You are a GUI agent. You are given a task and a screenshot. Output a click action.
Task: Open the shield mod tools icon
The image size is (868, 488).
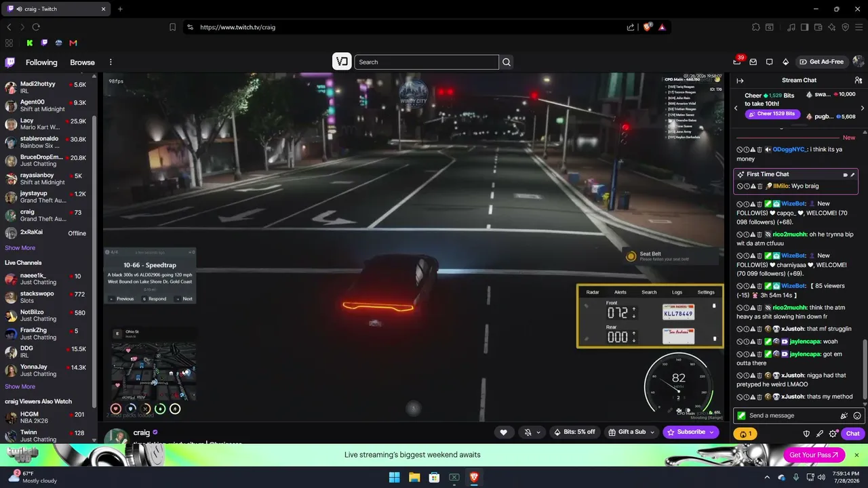(806, 434)
